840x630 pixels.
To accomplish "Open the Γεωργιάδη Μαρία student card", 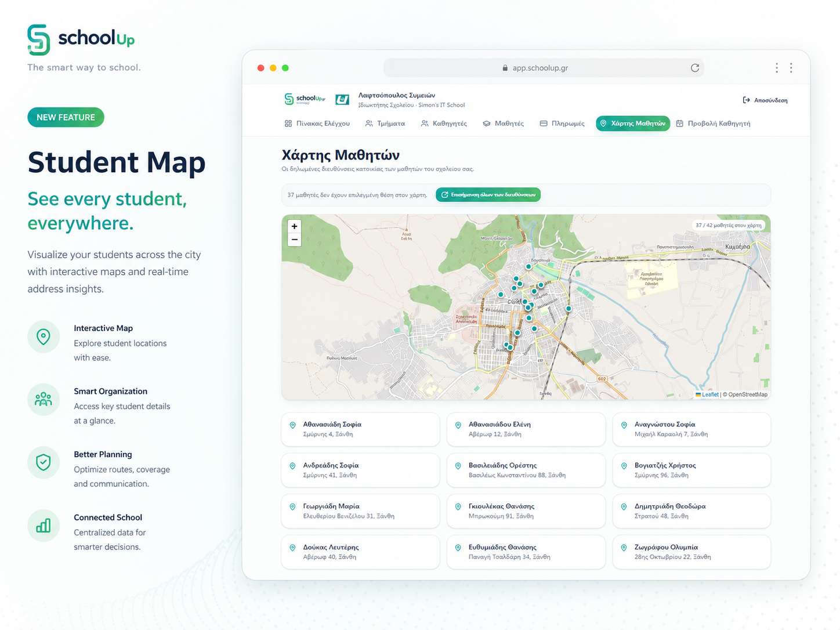I will coord(360,511).
